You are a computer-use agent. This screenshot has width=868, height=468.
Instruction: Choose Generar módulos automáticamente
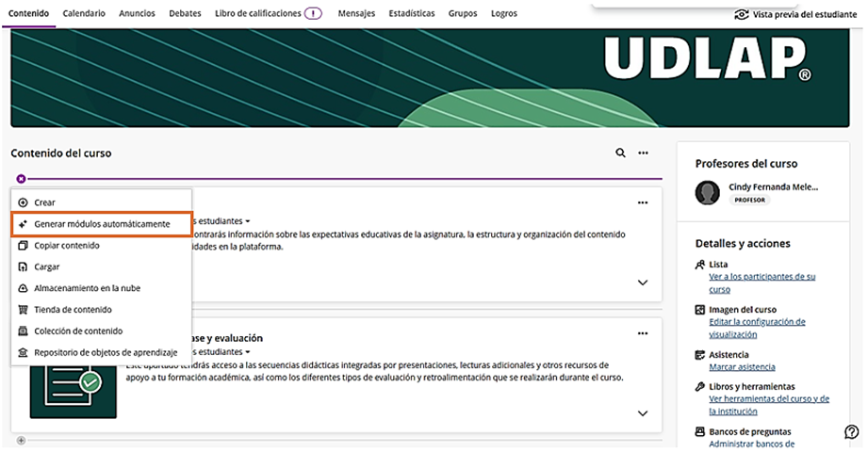click(102, 224)
